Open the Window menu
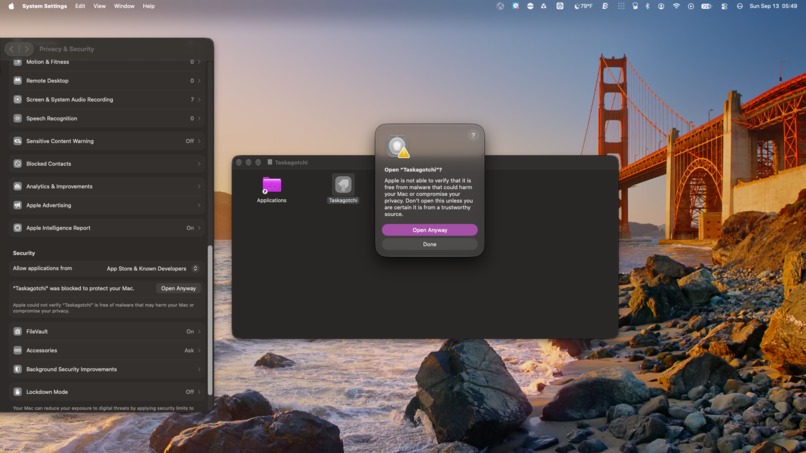 point(124,6)
